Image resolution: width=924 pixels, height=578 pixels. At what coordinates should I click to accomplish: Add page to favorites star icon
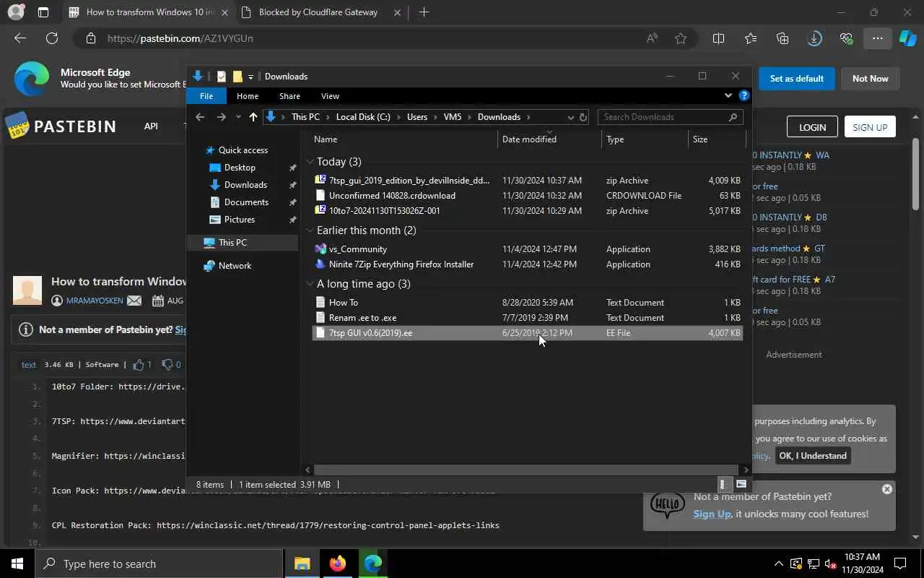click(x=680, y=38)
